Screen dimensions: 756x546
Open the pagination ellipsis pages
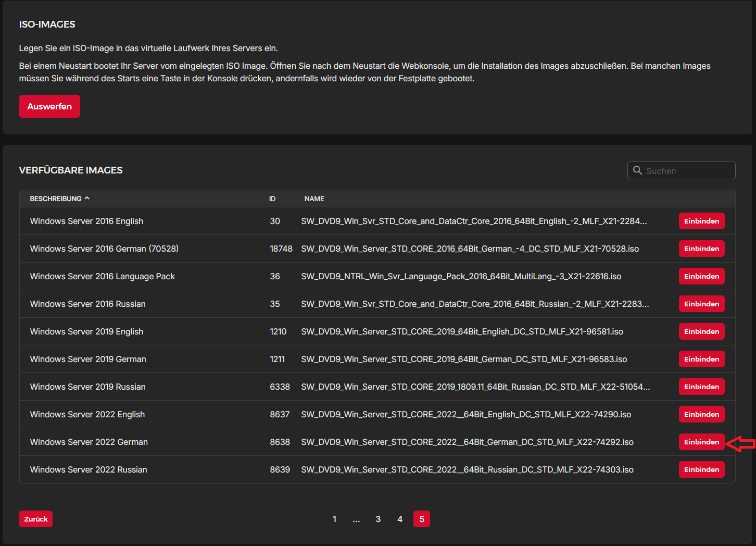[x=356, y=519]
